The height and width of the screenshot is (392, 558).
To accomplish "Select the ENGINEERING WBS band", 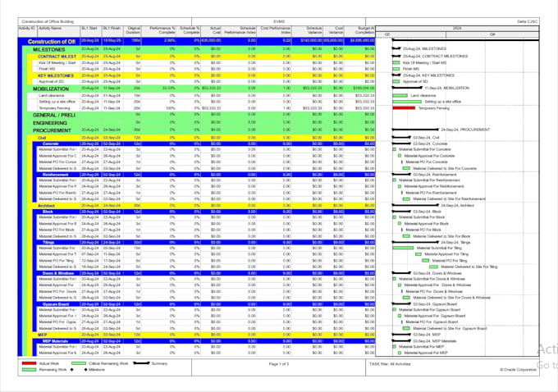I will (x=199, y=123).
